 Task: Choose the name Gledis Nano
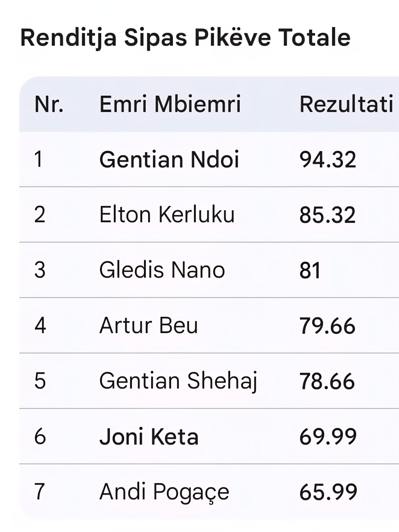click(162, 270)
